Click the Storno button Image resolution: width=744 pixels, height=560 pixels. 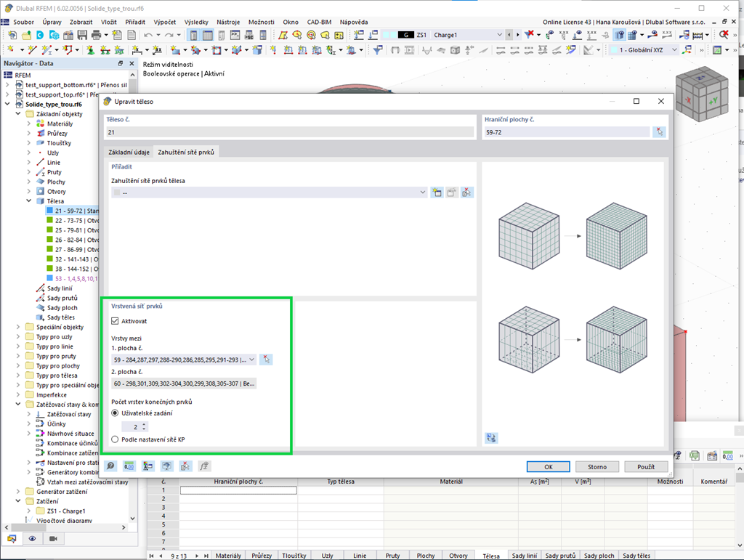click(x=597, y=466)
